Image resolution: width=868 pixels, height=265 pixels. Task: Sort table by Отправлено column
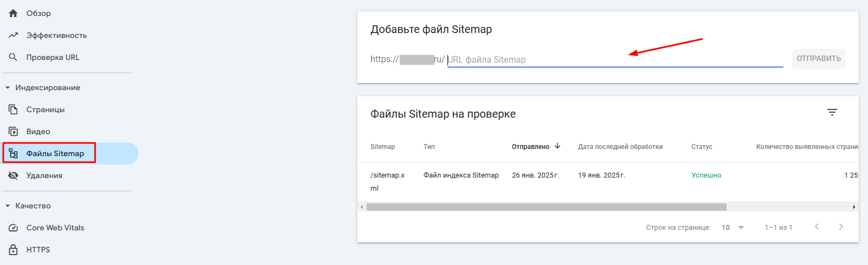point(530,147)
